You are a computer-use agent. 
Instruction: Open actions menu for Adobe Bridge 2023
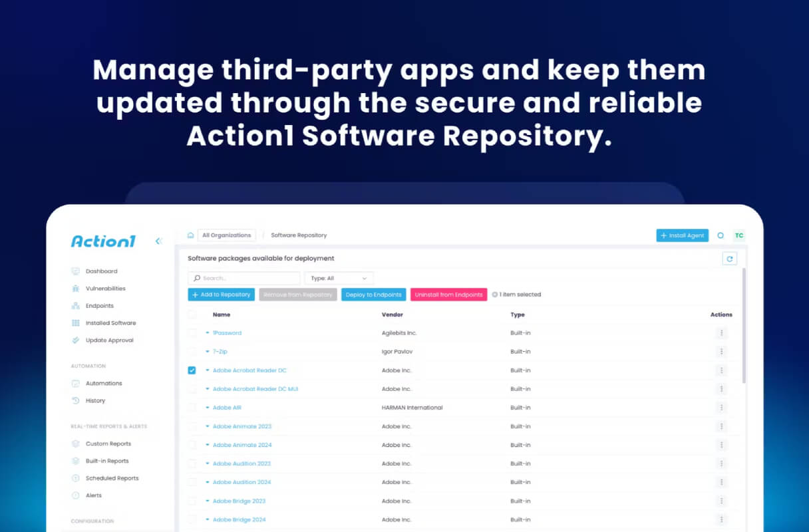point(721,501)
